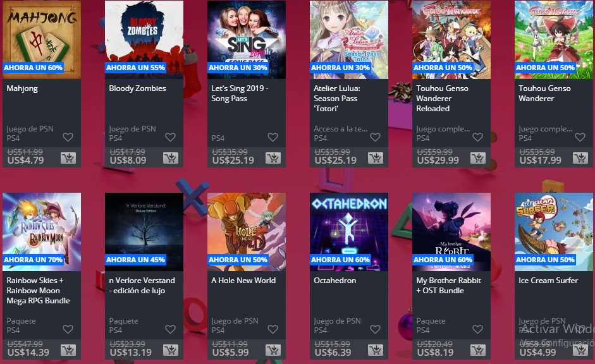The height and width of the screenshot is (364, 595).
Task: Add Octahedron to the shopping cart
Action: tap(376, 350)
